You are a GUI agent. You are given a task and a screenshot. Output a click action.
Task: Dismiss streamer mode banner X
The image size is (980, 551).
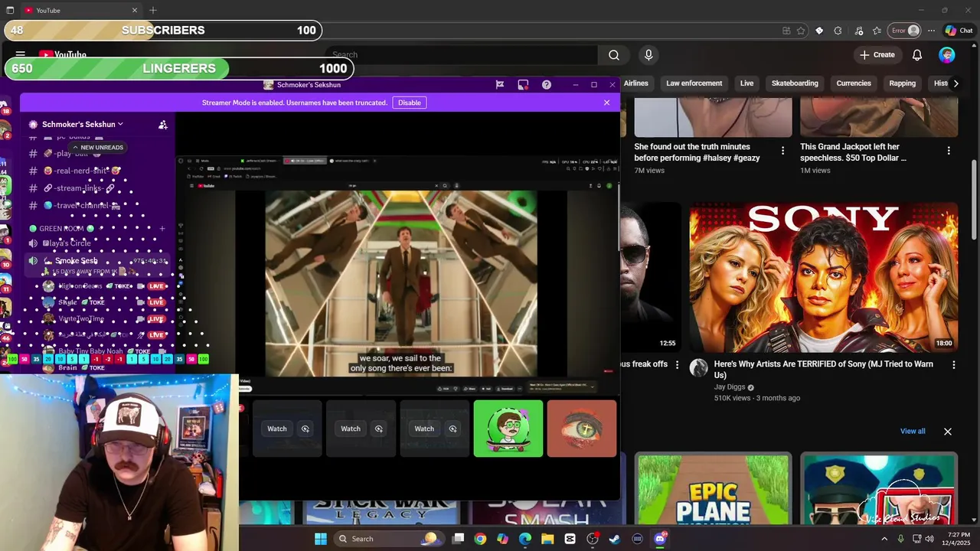pos(606,103)
